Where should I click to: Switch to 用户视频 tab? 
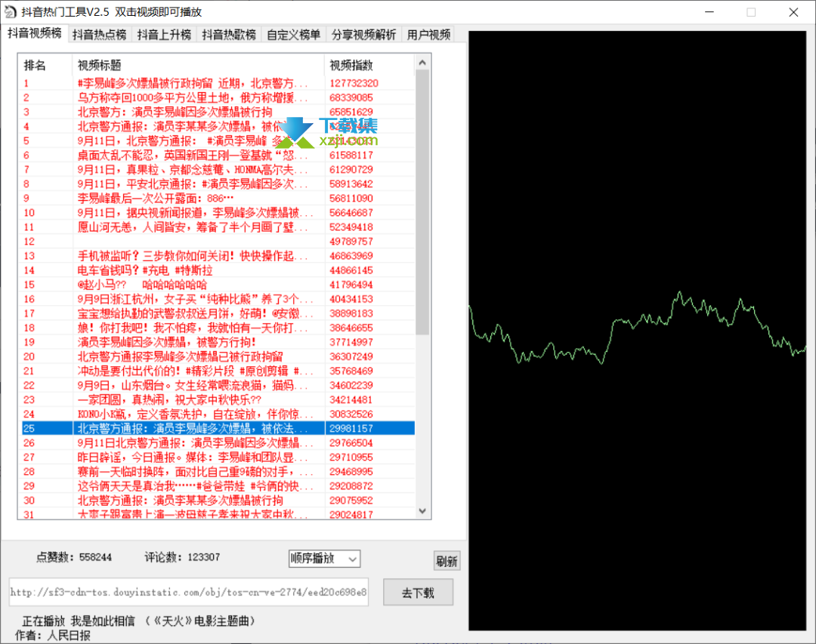428,35
